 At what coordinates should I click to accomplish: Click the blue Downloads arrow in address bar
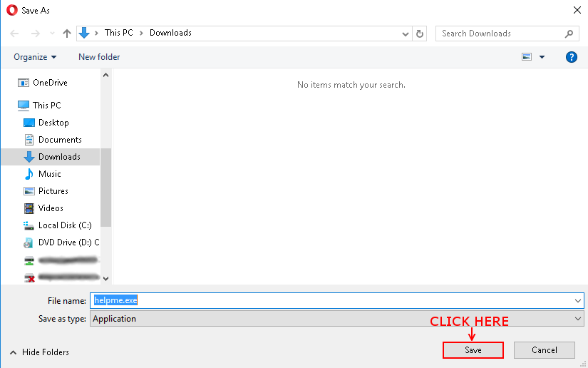(84, 33)
